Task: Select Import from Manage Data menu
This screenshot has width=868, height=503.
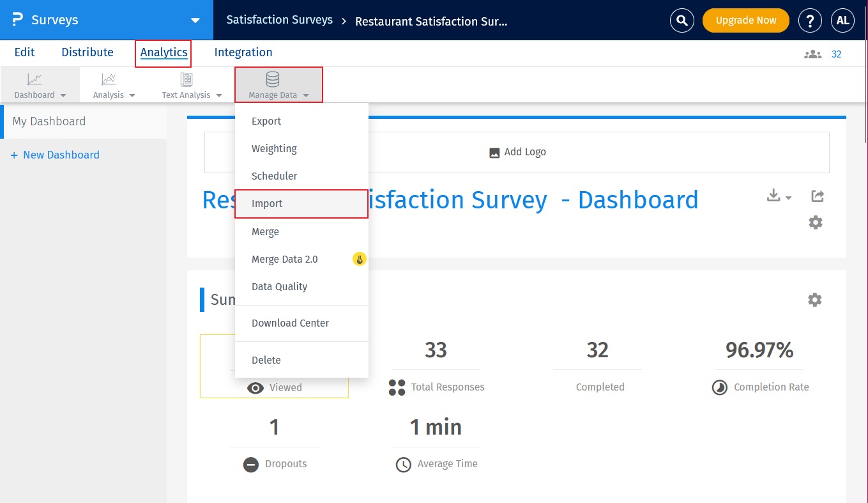Action: point(267,204)
